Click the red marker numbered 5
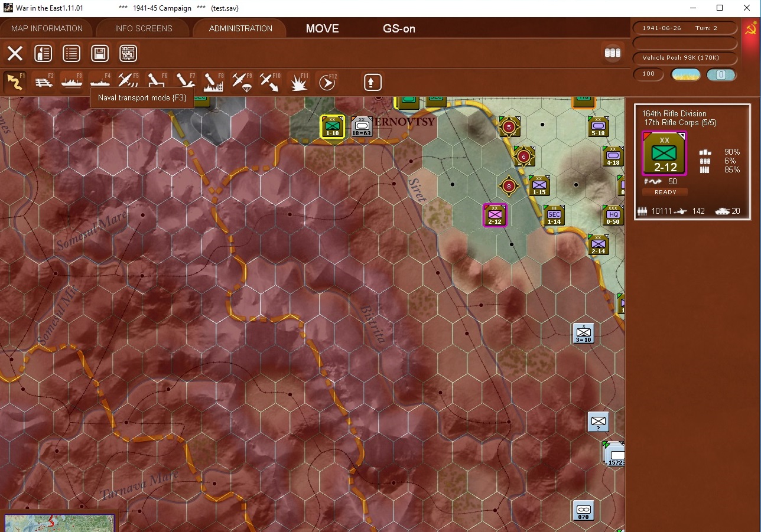 (x=509, y=126)
